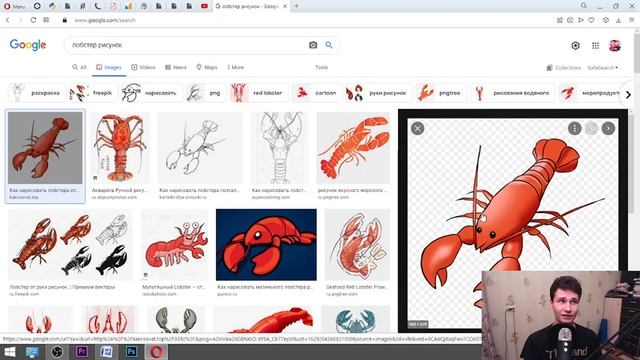The height and width of the screenshot is (360, 640).
Task: Expand the More search options
Action: [236, 67]
